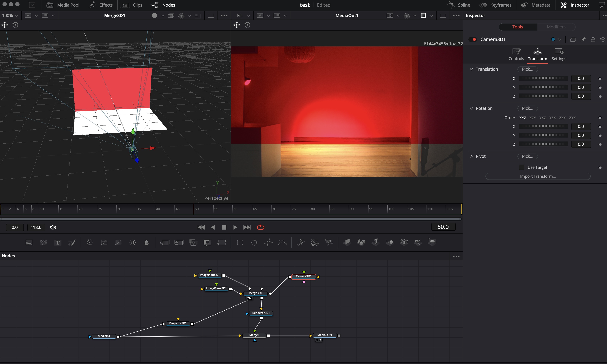This screenshot has height=364, width=607.
Task: Select YXZ rotation order
Action: point(542,118)
